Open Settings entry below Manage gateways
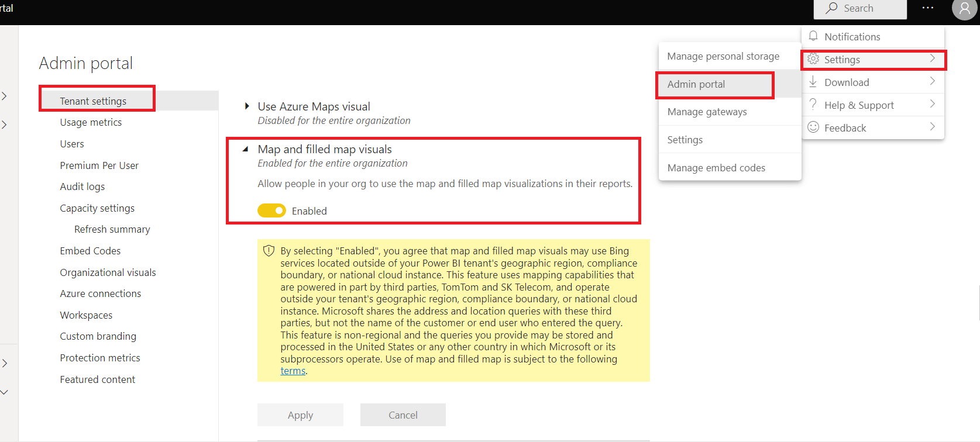This screenshot has width=980, height=442. tap(730, 140)
